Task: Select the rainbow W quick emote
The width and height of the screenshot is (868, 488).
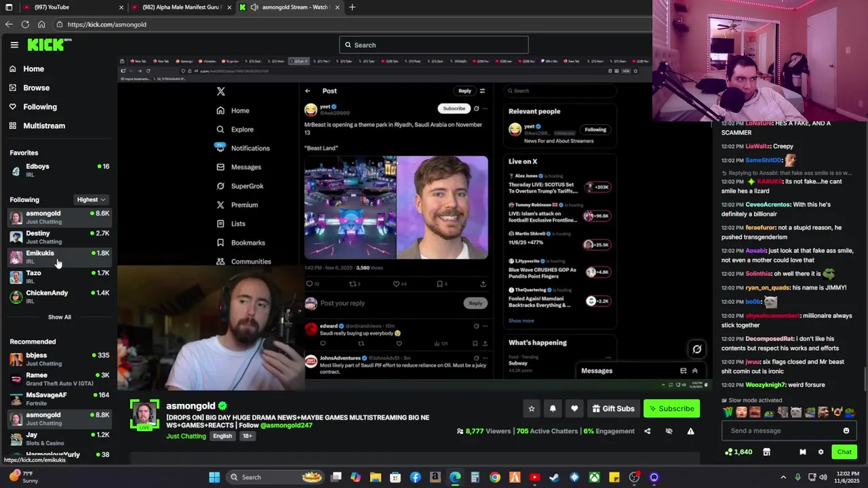Action: 728,412
